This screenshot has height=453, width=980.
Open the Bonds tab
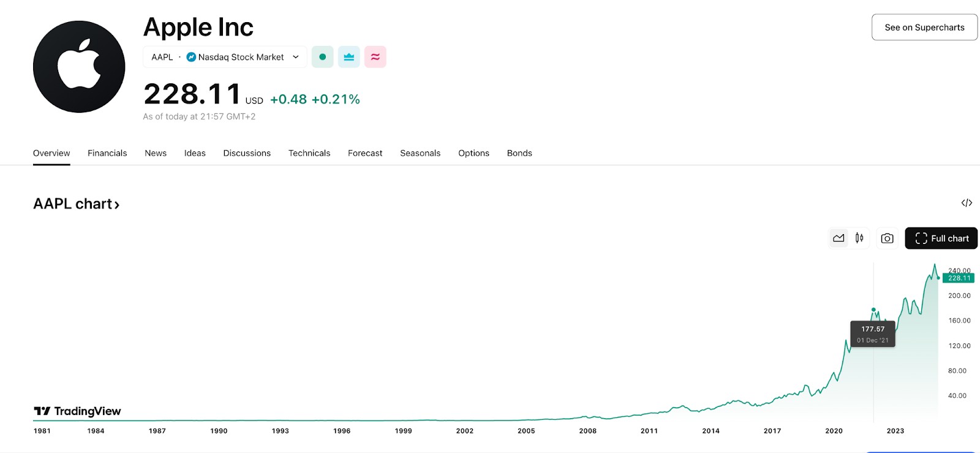(x=519, y=153)
